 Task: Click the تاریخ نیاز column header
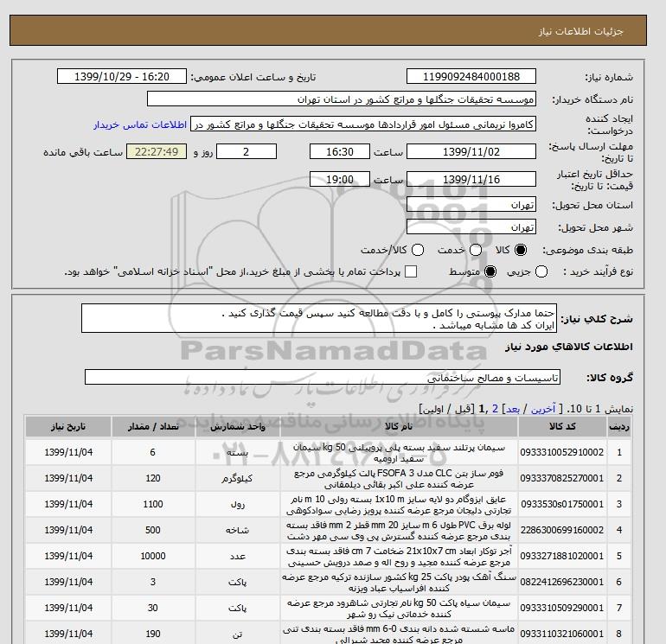pos(68,427)
